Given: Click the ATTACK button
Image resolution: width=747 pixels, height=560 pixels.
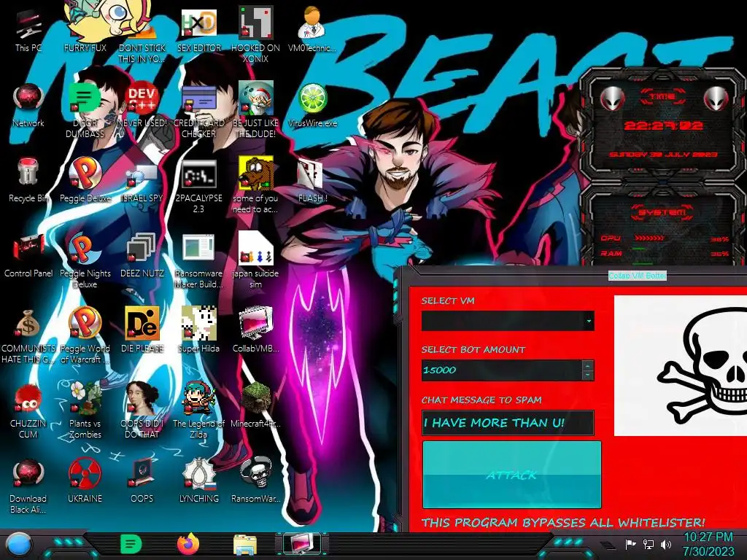Looking at the screenshot, I should pos(511,475).
